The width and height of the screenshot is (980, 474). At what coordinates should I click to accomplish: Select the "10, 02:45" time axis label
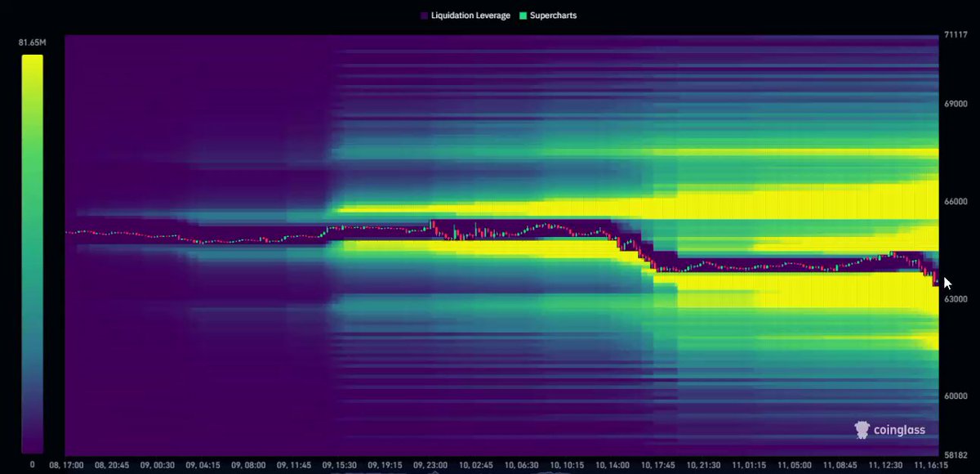(x=478, y=464)
